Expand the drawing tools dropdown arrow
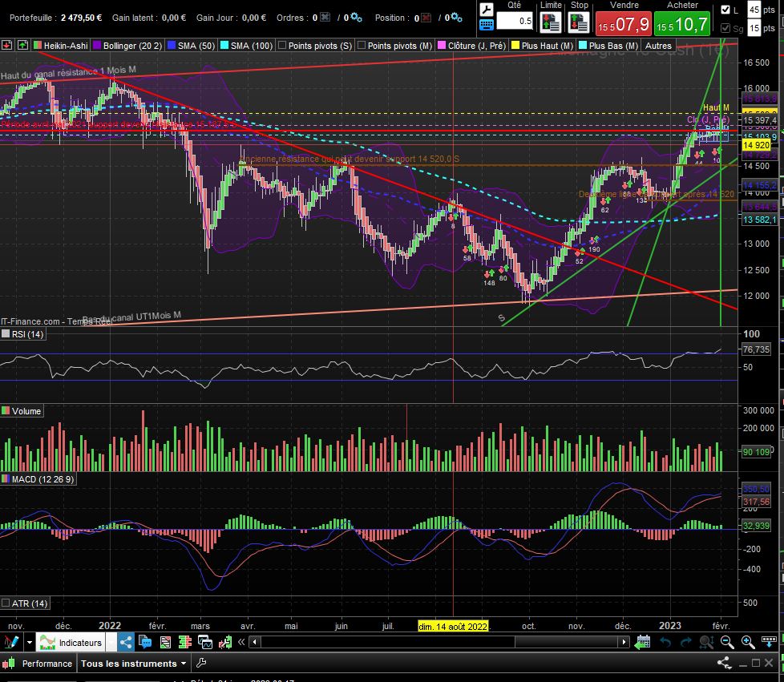The image size is (784, 682). (x=29, y=642)
